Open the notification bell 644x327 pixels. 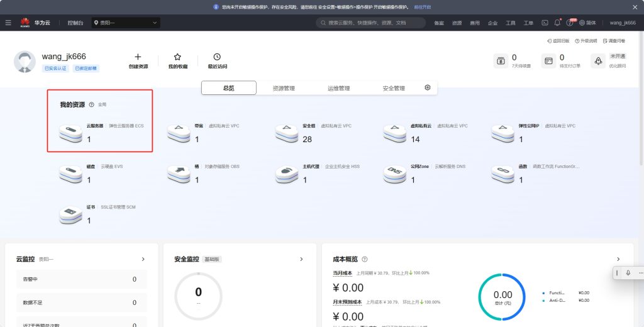[x=557, y=23]
